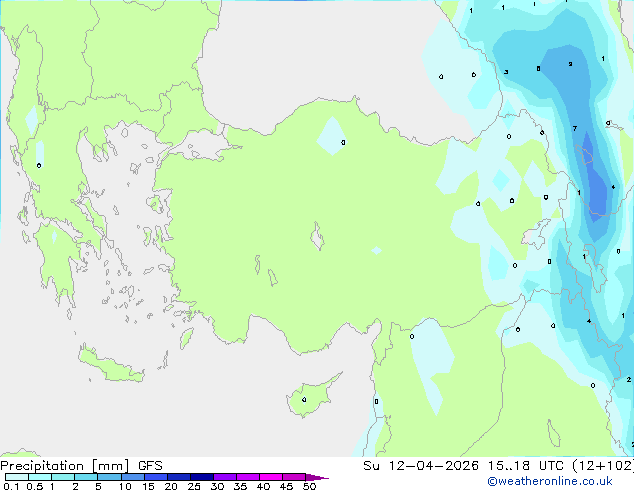The height and width of the screenshot is (490, 634).
Task: Click the 10–15 mm legend color swatch
Action: (132, 477)
